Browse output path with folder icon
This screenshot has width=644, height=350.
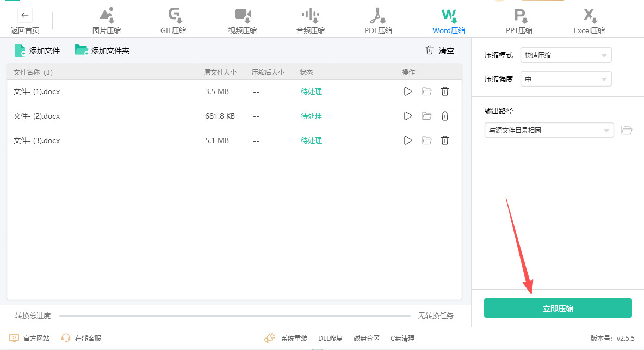tap(627, 130)
